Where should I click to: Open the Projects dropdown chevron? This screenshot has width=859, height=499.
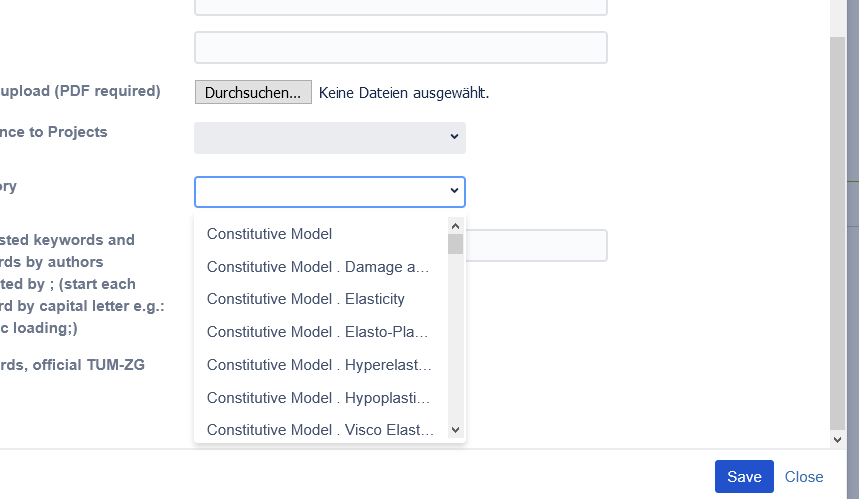pos(454,136)
